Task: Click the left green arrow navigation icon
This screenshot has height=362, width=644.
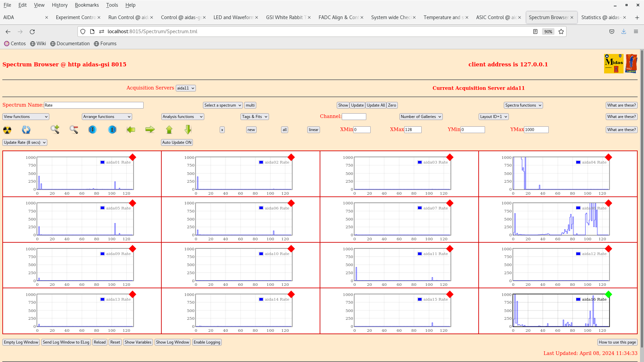Action: 131,129
